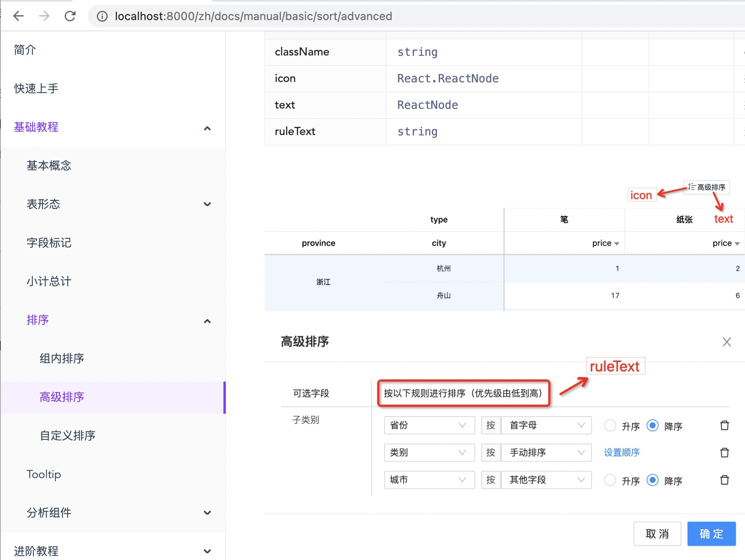Open the Tooltip documentation section
The width and height of the screenshot is (745, 560).
[x=44, y=474]
